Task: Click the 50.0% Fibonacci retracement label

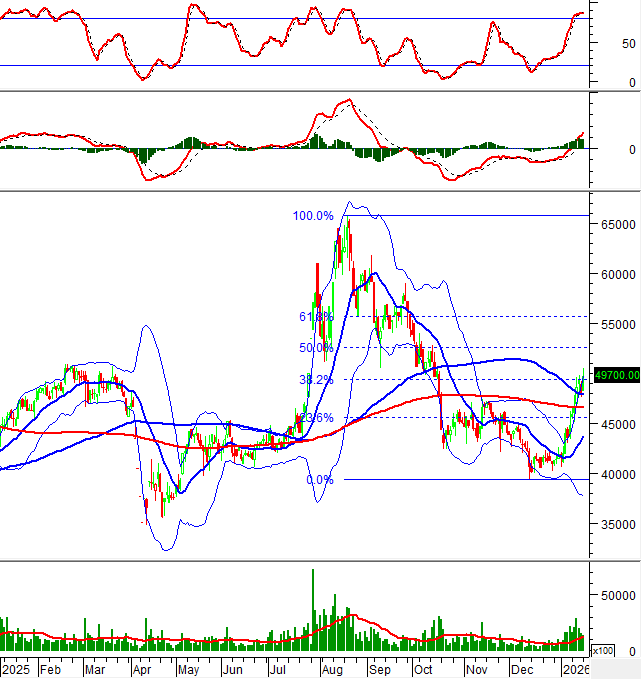Action: point(316,348)
